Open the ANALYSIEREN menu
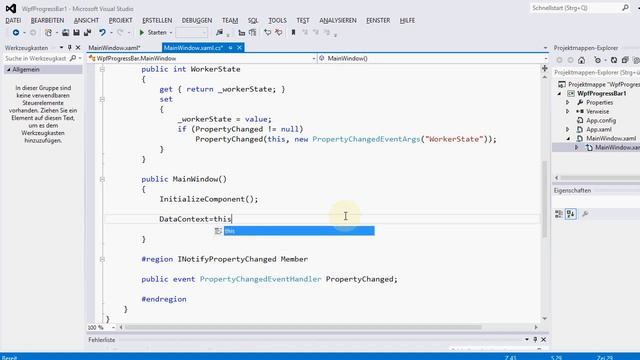 click(338, 20)
